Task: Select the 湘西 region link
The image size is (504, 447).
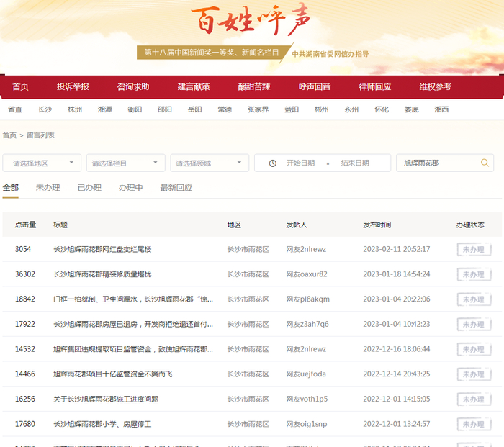Action: 441,109
